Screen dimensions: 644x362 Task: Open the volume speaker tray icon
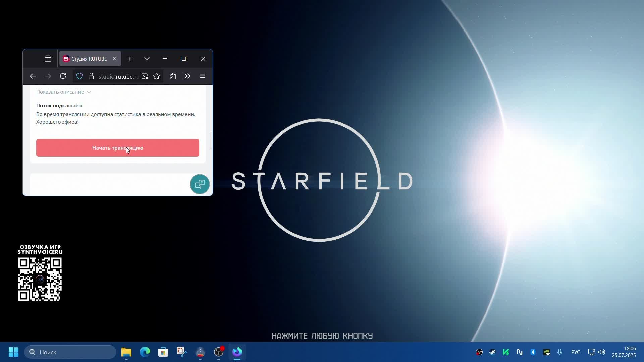602,352
